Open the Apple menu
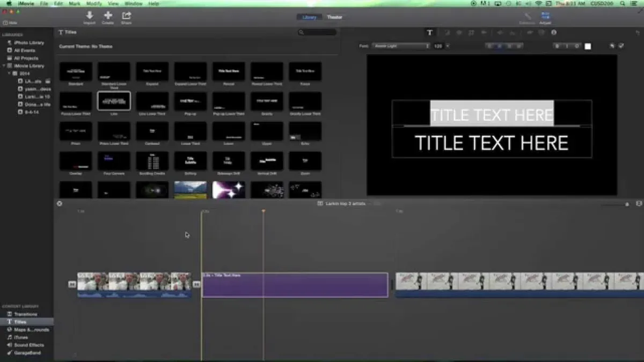The height and width of the screenshot is (362, 644). coord(9,3)
